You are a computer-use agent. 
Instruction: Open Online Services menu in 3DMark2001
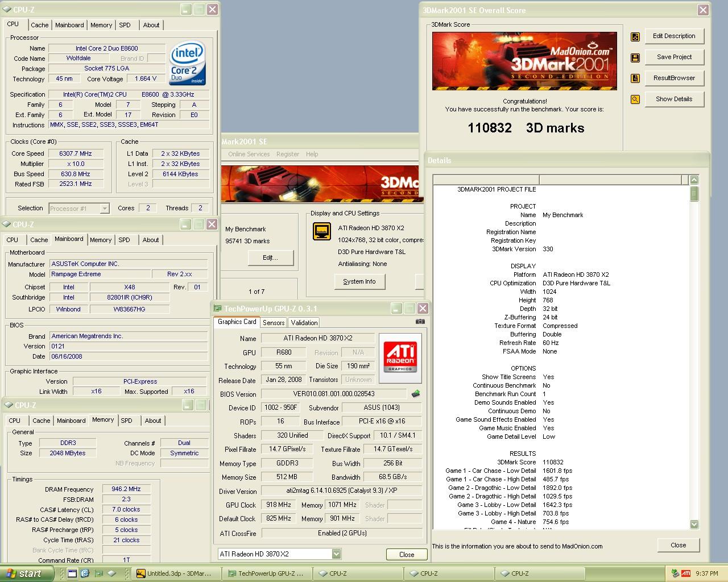coord(249,154)
